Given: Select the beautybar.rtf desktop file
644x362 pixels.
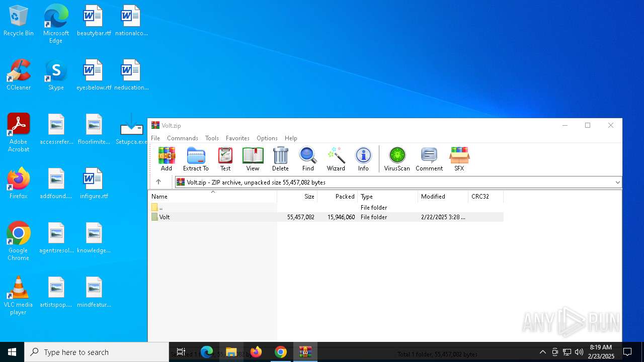Looking at the screenshot, I should tap(94, 21).
